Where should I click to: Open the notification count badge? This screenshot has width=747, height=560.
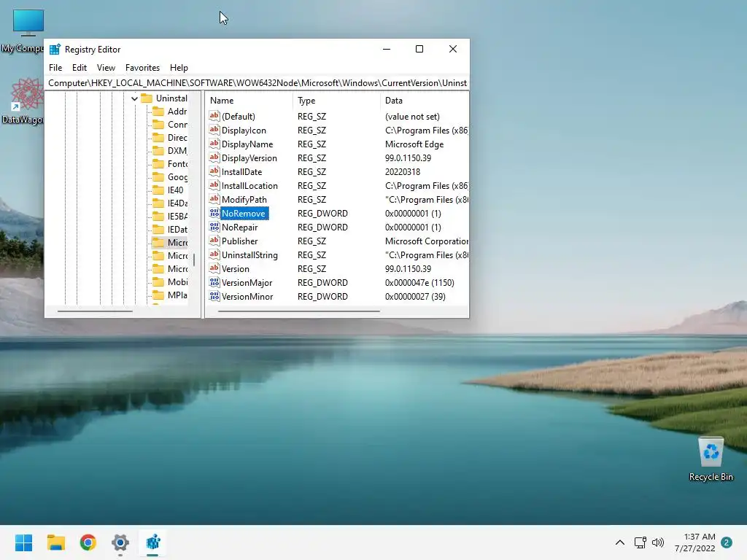point(727,542)
